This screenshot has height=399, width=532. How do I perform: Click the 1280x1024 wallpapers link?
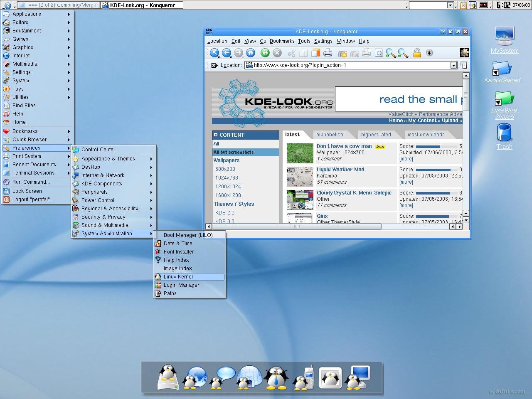228,187
